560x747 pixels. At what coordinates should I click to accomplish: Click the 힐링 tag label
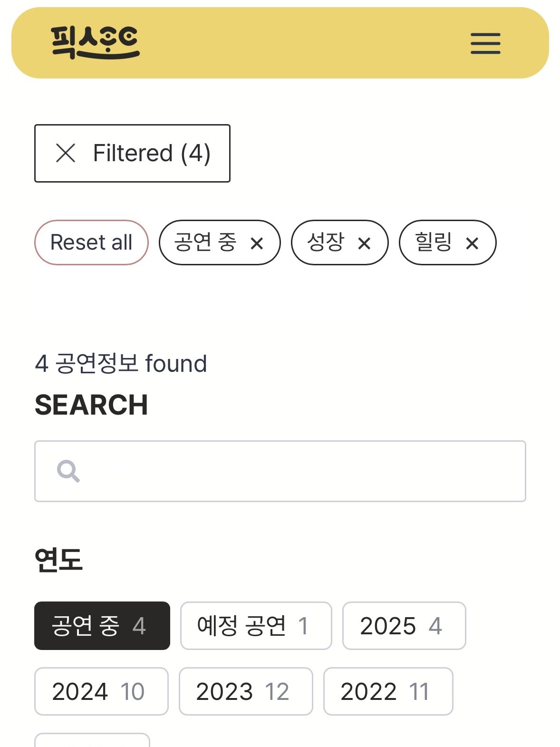(x=433, y=242)
